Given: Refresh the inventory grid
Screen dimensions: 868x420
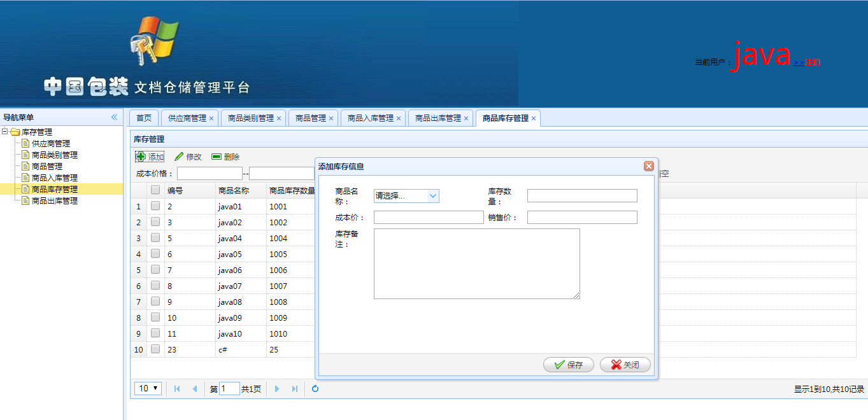Looking at the screenshot, I should (x=315, y=389).
